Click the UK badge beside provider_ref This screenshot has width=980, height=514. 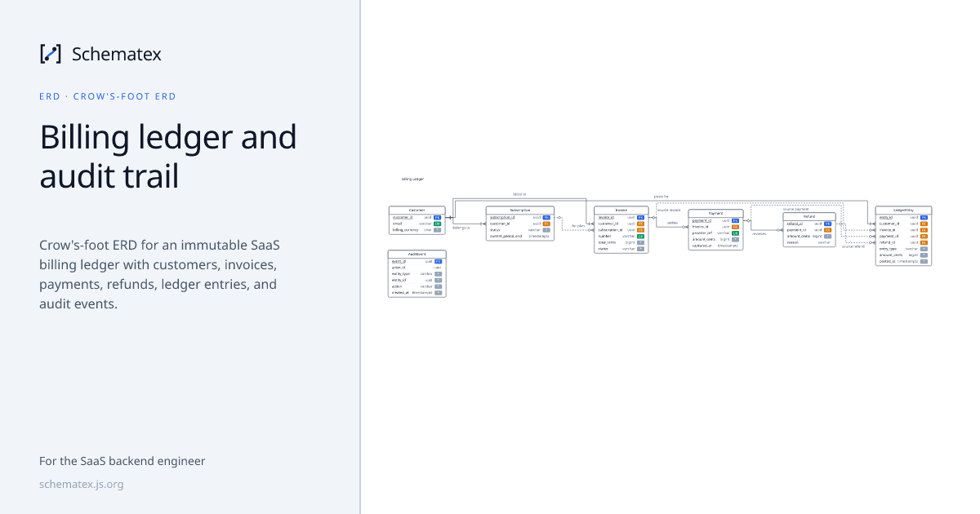pos(735,233)
